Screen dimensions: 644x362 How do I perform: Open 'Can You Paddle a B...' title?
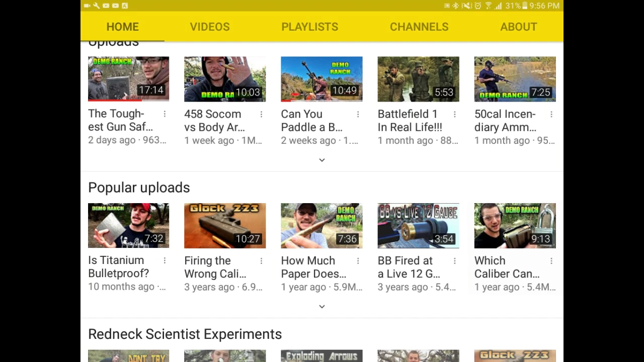coord(311,121)
